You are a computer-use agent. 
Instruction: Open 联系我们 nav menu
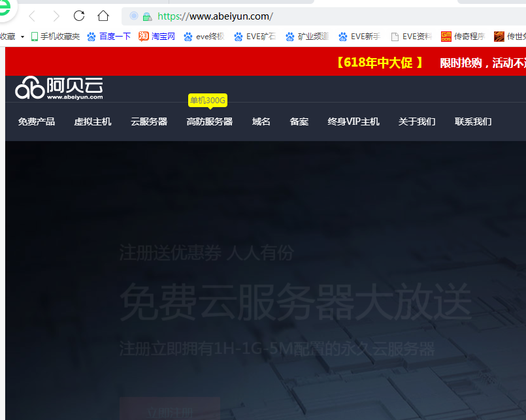click(473, 121)
